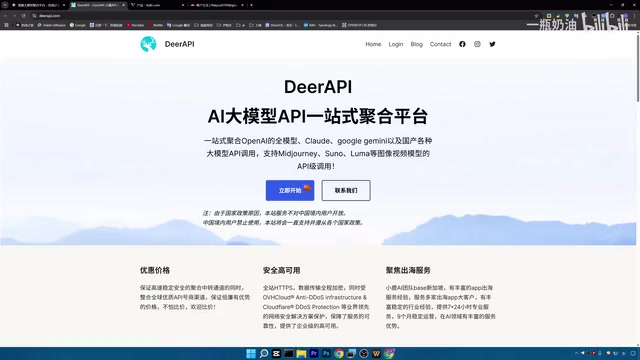Click the DeerAPI deer logo
The width and height of the screenshot is (640, 360).
[148, 44]
